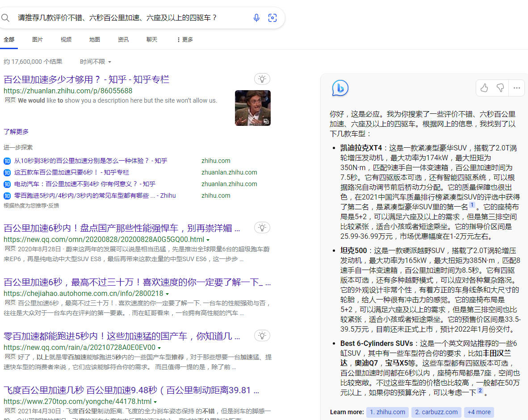Click lightbulb icon beside 百公里加速多少才够用 result

(x=262, y=79)
